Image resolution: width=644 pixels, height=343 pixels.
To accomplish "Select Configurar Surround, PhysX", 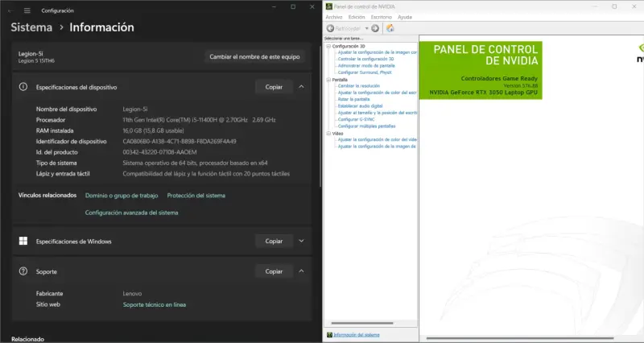I will 365,72.
